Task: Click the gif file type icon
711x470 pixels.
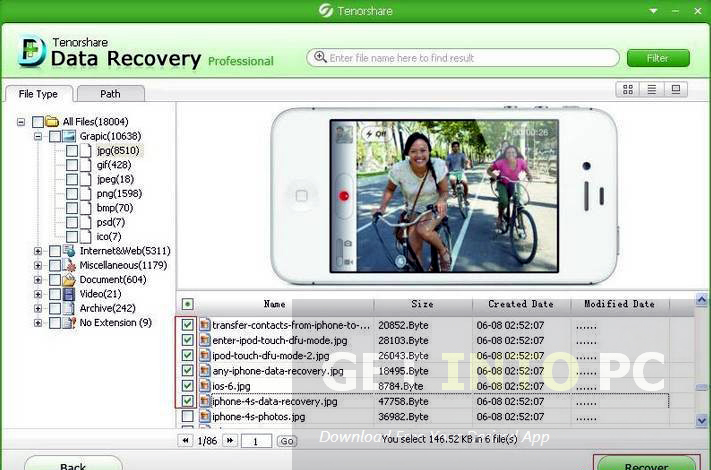Action: pyautogui.click(x=86, y=165)
